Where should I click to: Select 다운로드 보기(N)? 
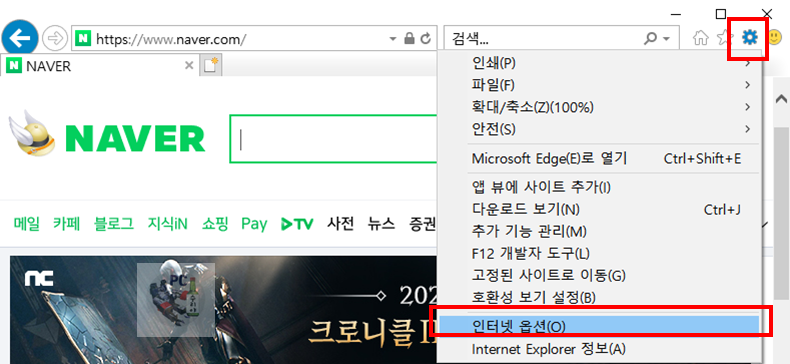click(x=600, y=209)
